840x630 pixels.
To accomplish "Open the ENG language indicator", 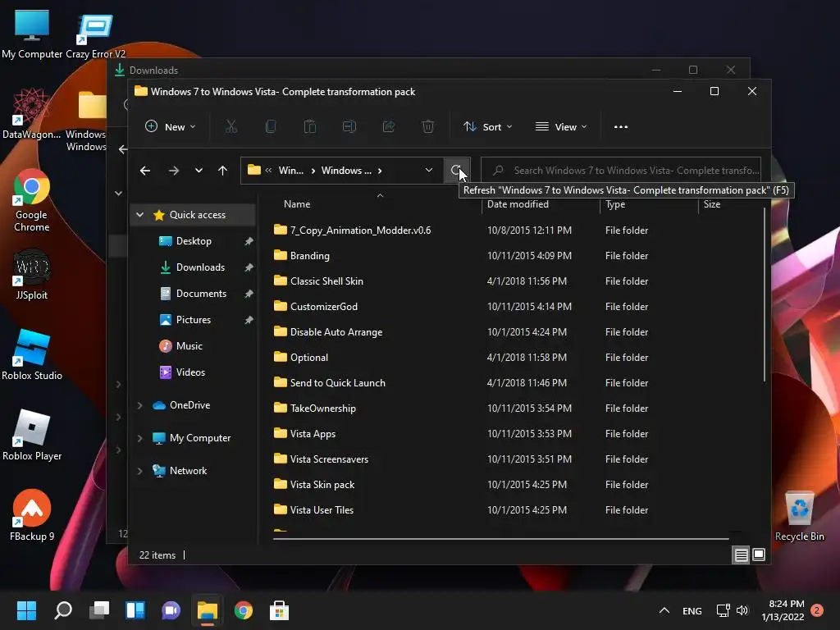I will tap(692, 610).
